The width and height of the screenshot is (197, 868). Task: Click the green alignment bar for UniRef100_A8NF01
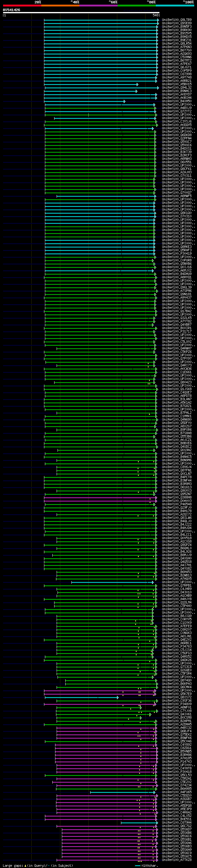click(x=99, y=708)
